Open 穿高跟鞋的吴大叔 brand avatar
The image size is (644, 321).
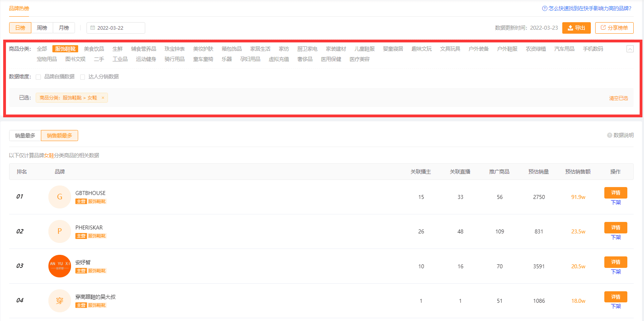tap(60, 301)
